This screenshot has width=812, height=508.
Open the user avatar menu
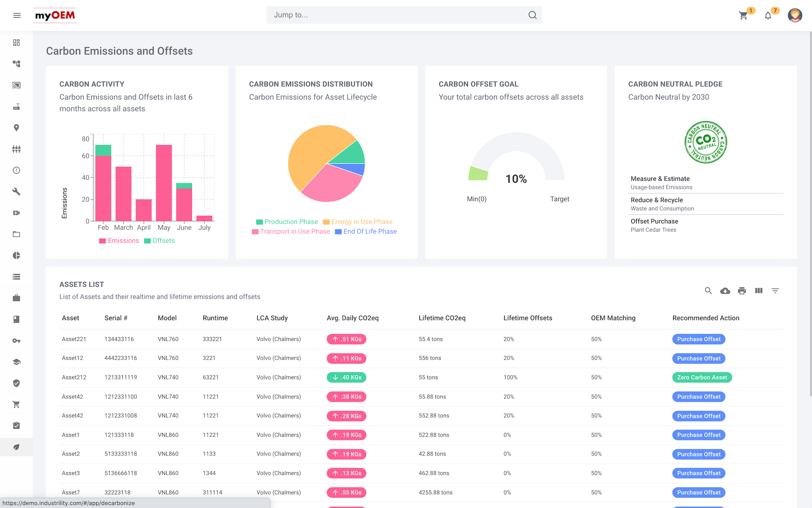(795, 15)
